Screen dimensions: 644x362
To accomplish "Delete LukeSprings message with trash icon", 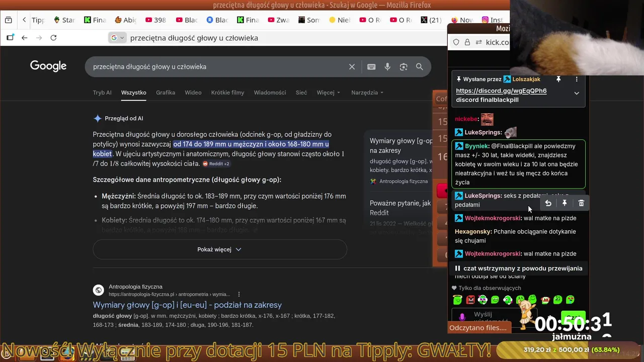I will (581, 203).
